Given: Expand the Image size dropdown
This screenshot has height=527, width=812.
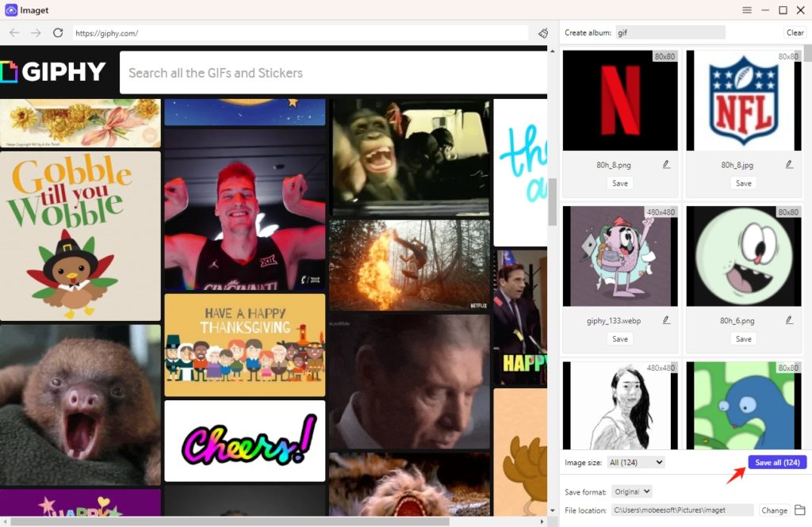Looking at the screenshot, I should tap(635, 462).
